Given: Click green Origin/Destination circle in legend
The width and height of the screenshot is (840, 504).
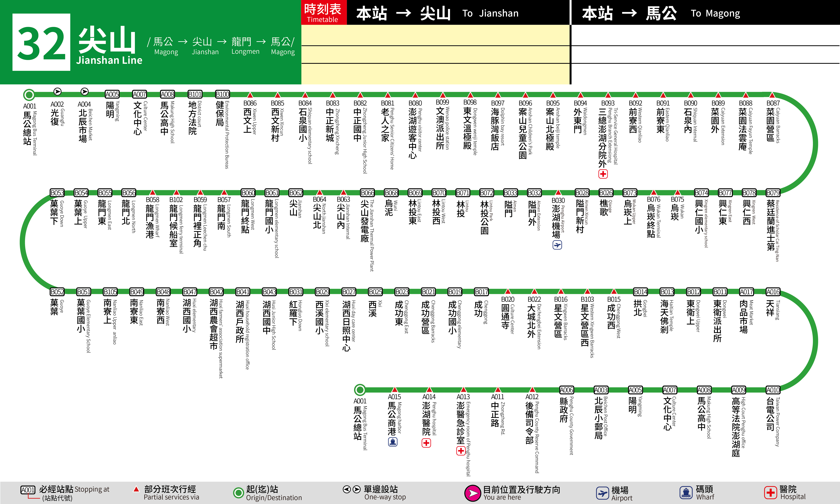Looking at the screenshot, I should point(238,493).
